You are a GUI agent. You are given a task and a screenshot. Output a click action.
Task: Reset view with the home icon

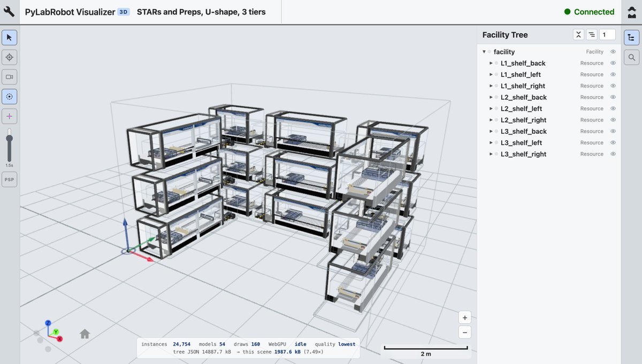tap(85, 334)
